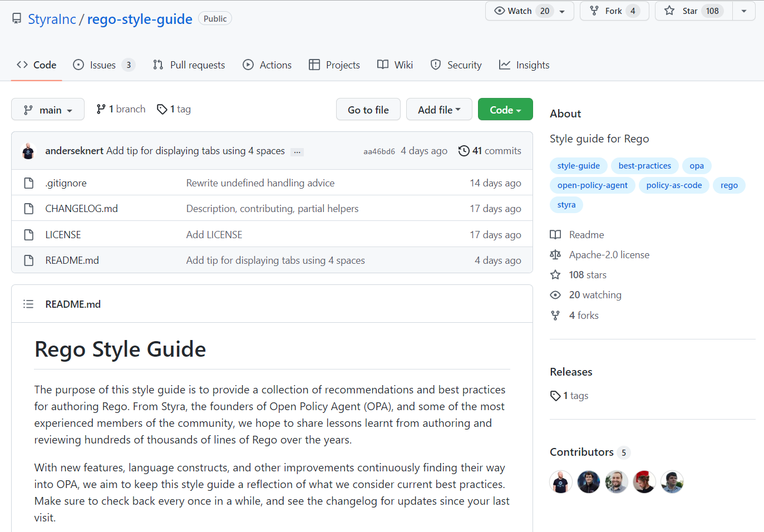
Task: View the 1 tags link under Releases
Action: 569,396
